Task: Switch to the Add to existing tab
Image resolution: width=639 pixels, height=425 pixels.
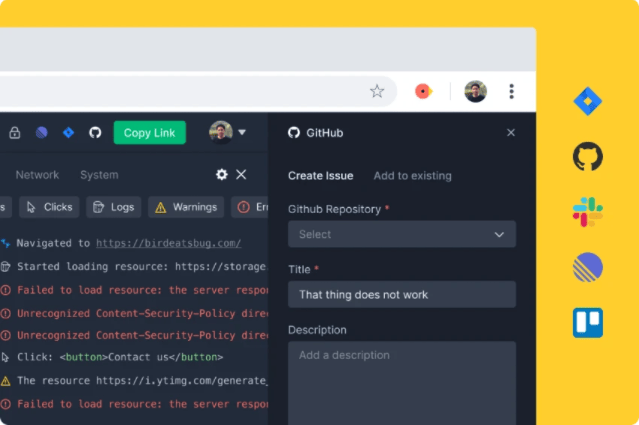Action: [x=412, y=176]
